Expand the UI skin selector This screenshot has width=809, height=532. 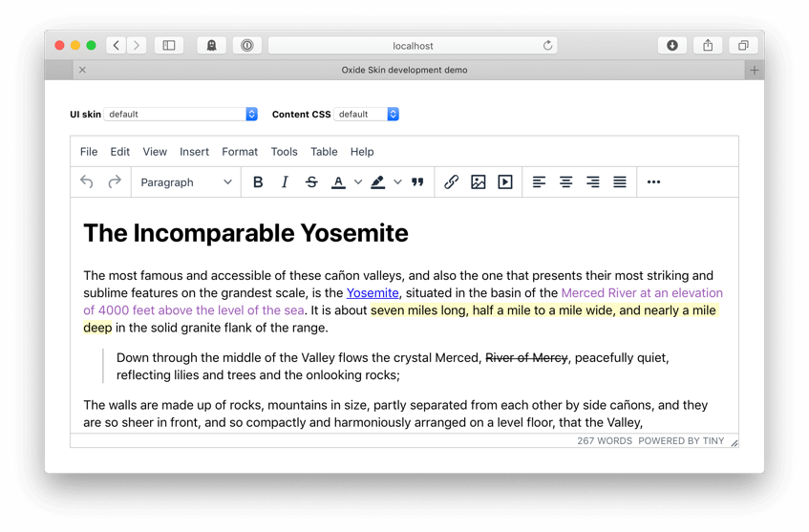click(x=181, y=114)
